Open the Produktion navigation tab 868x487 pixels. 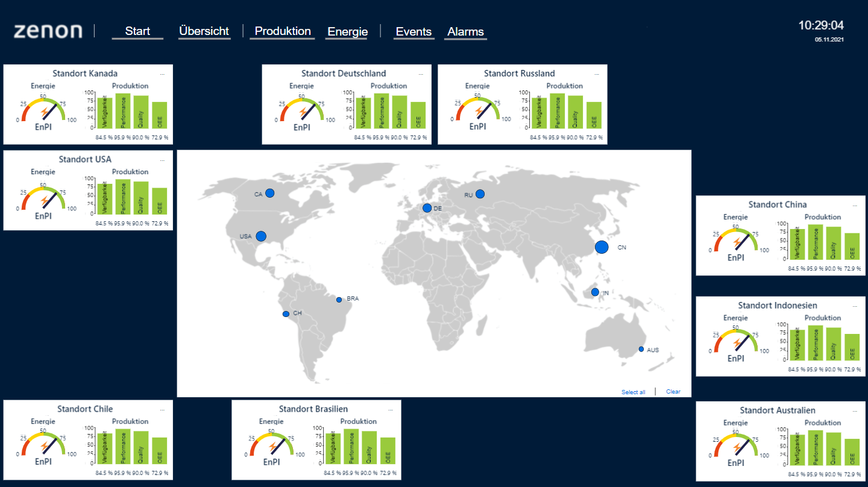coord(283,31)
